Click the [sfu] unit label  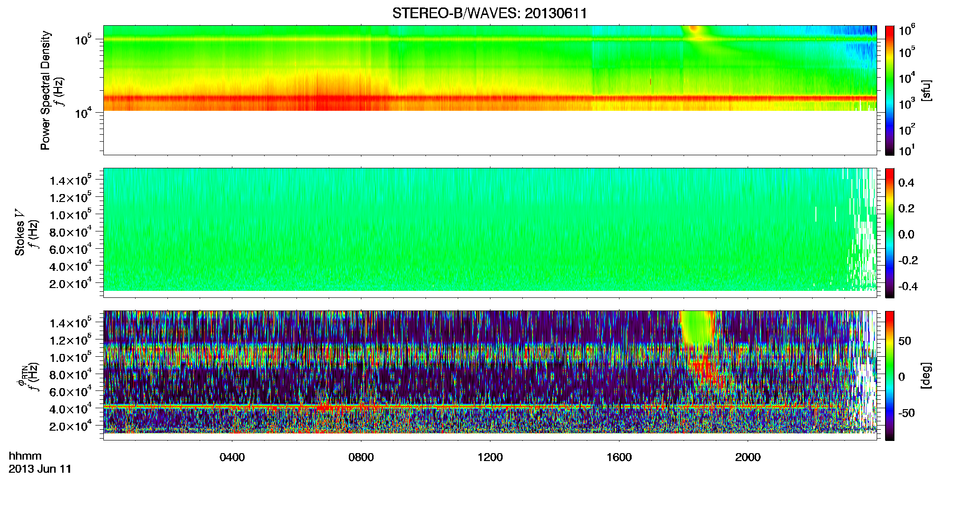pyautogui.click(x=926, y=90)
